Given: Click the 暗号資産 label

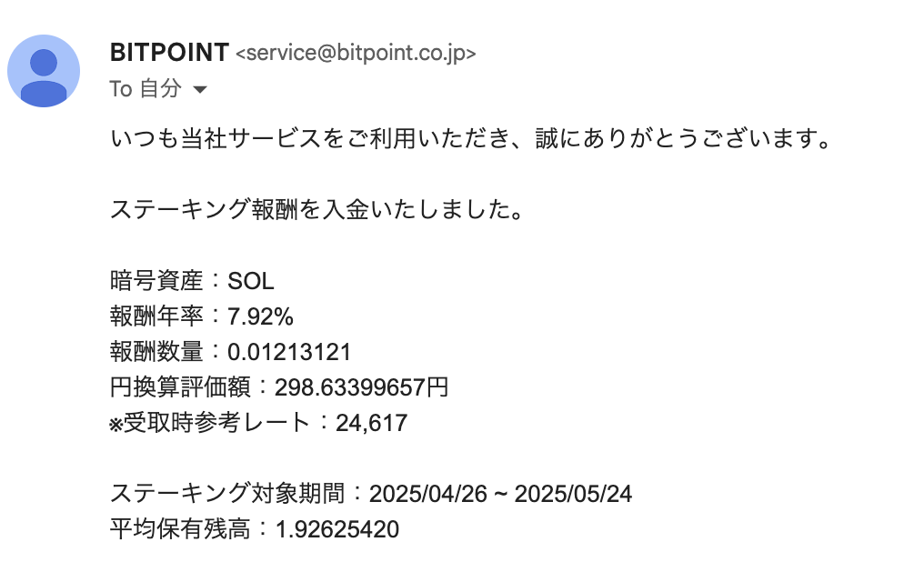Looking at the screenshot, I should pyautogui.click(x=156, y=280).
